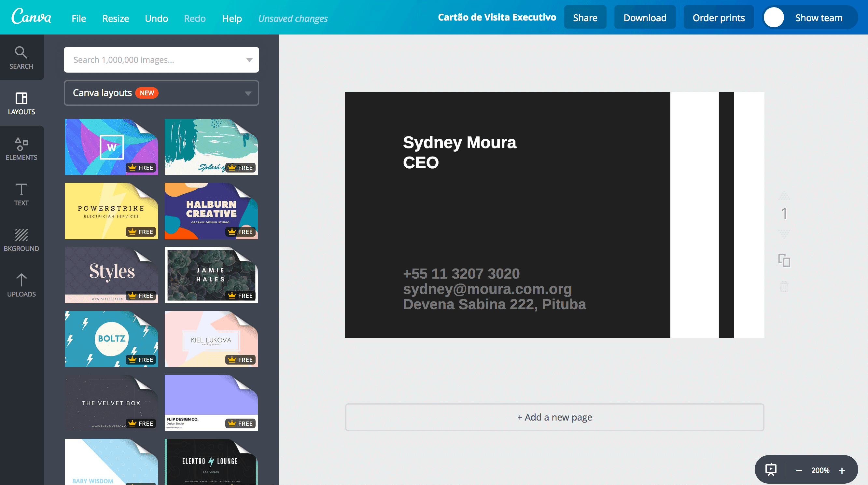The image size is (868, 485).
Task: Click the Download button
Action: 645,17
